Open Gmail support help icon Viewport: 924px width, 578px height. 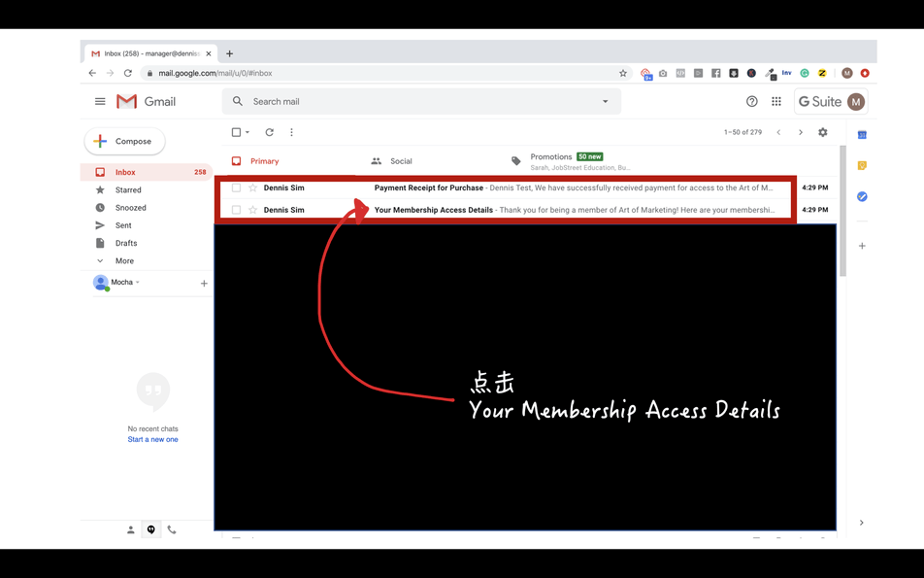[x=752, y=101]
